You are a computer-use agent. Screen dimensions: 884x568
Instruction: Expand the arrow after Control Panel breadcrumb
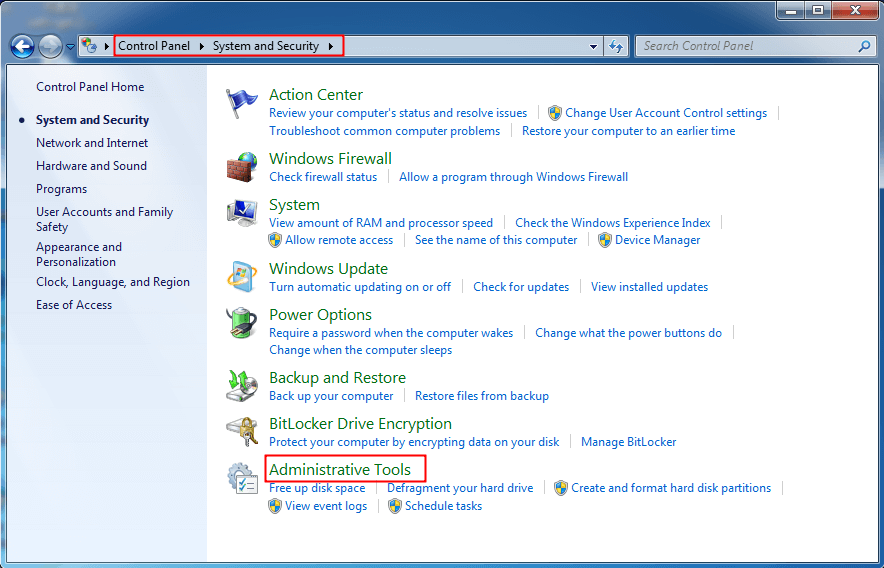point(201,46)
